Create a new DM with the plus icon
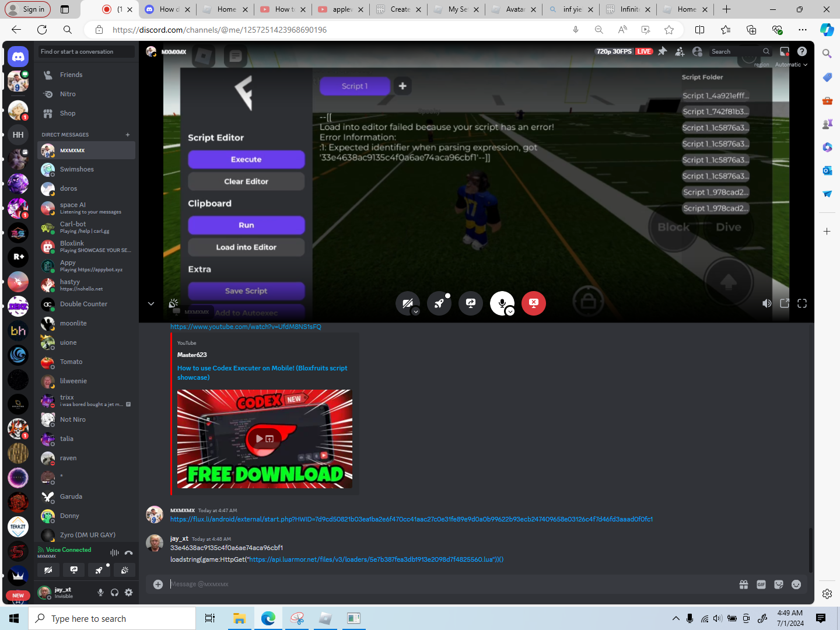 click(128, 135)
